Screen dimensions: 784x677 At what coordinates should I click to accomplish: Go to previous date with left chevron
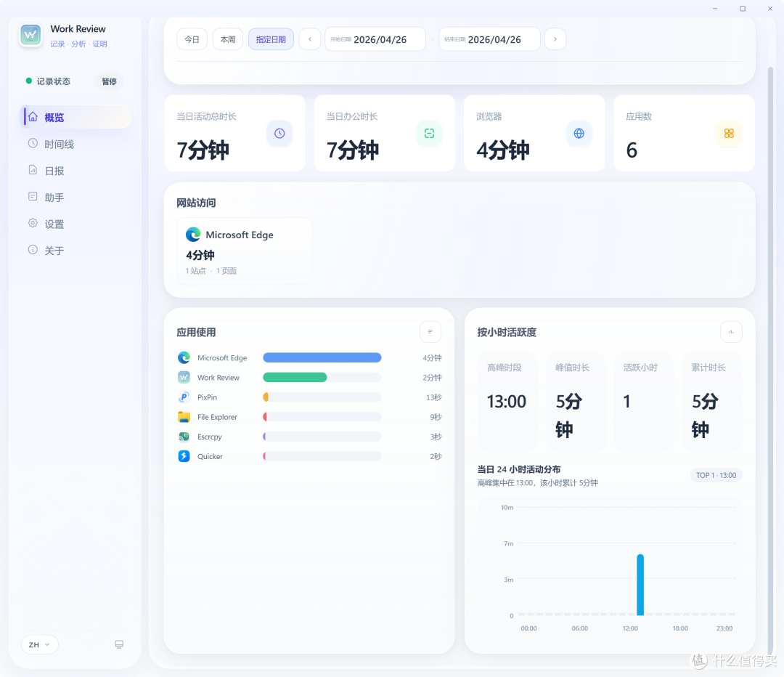click(310, 39)
